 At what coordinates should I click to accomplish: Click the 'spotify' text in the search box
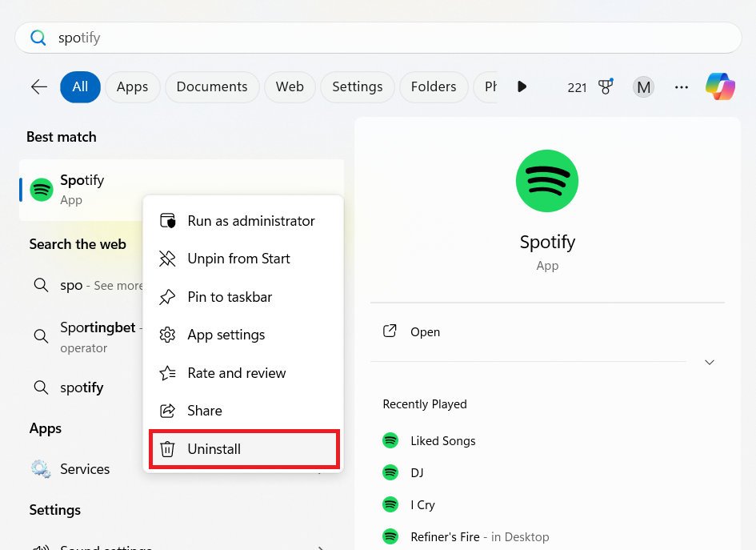(x=79, y=38)
